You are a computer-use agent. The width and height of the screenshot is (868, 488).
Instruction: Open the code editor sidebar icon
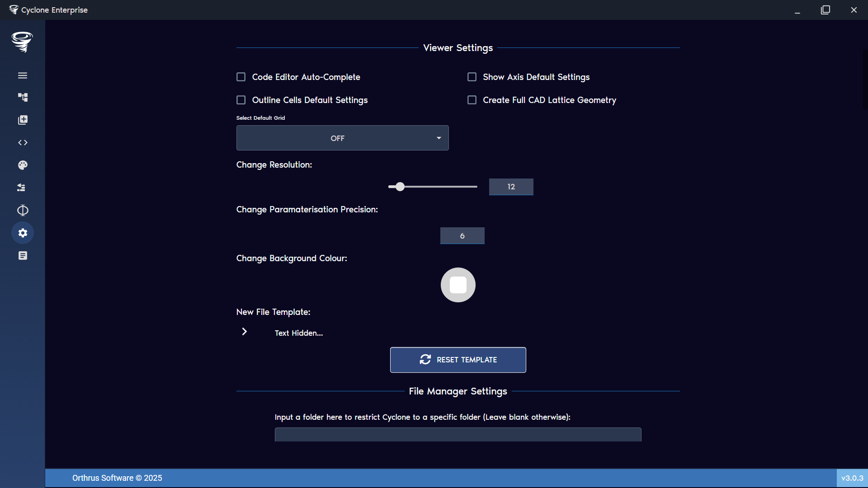[22, 142]
